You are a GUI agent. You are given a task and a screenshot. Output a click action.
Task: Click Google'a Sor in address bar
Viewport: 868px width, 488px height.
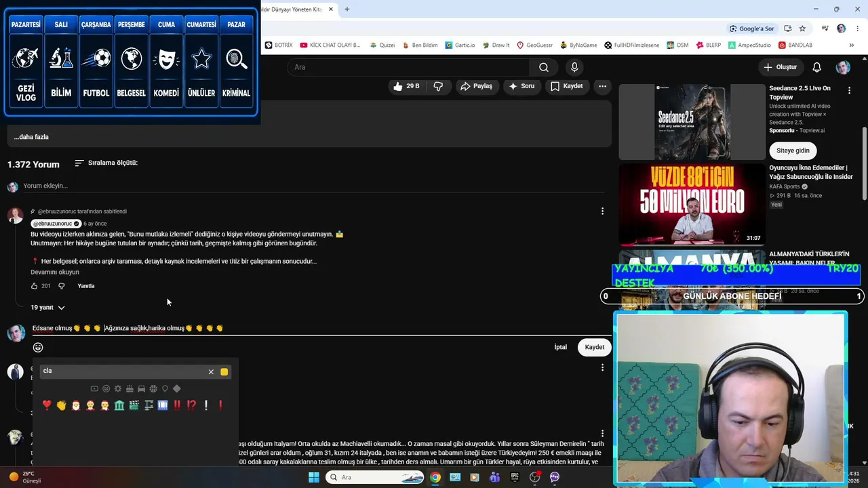(752, 28)
